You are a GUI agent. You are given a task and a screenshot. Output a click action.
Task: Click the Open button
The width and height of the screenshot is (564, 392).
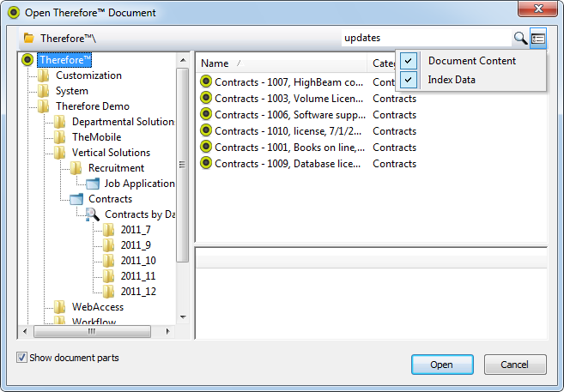441,365
